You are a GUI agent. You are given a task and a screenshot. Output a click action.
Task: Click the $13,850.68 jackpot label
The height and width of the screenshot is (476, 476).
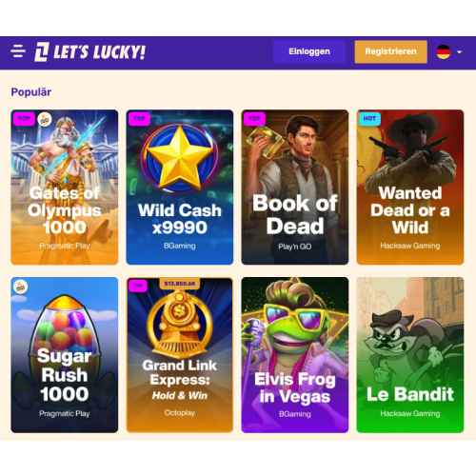[180, 284]
